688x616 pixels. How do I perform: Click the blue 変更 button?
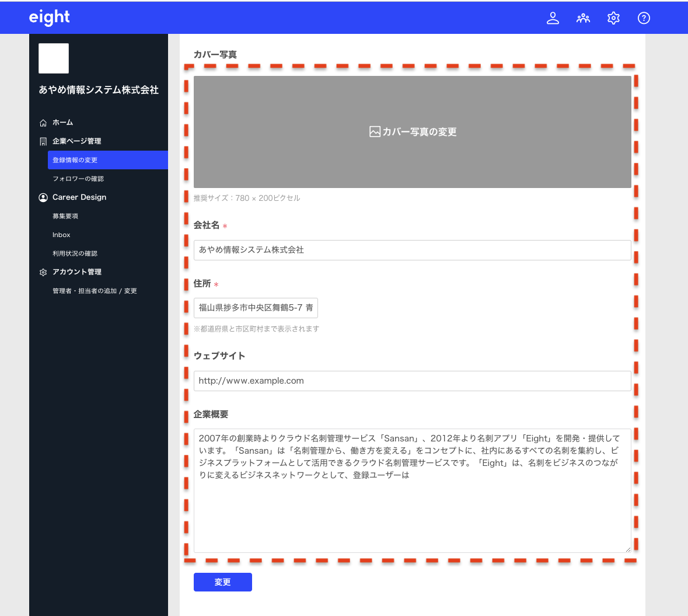click(x=222, y=582)
